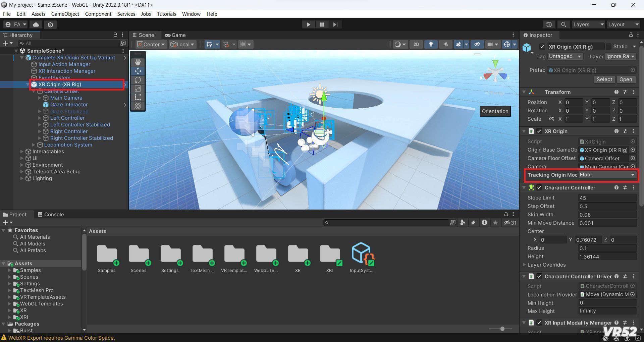The width and height of the screenshot is (644, 342).
Task: Click Favorites star filter icon in Project
Action: point(495,222)
